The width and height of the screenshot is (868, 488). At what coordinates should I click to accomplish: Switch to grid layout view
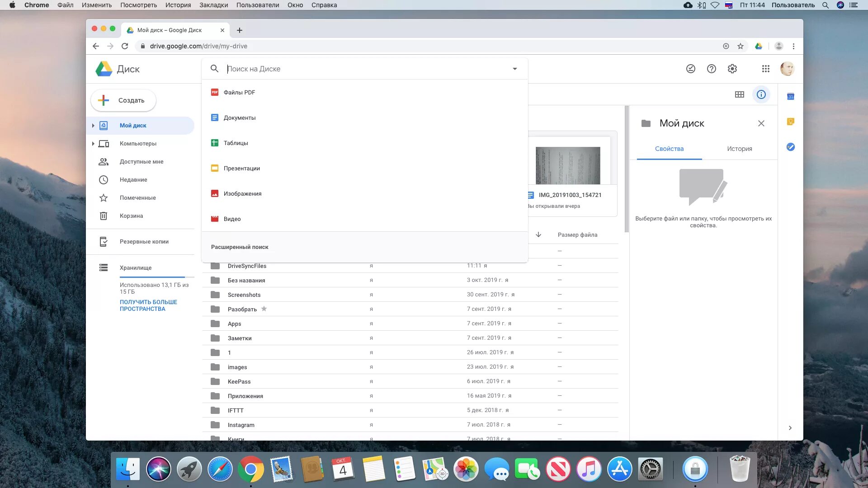coord(739,94)
